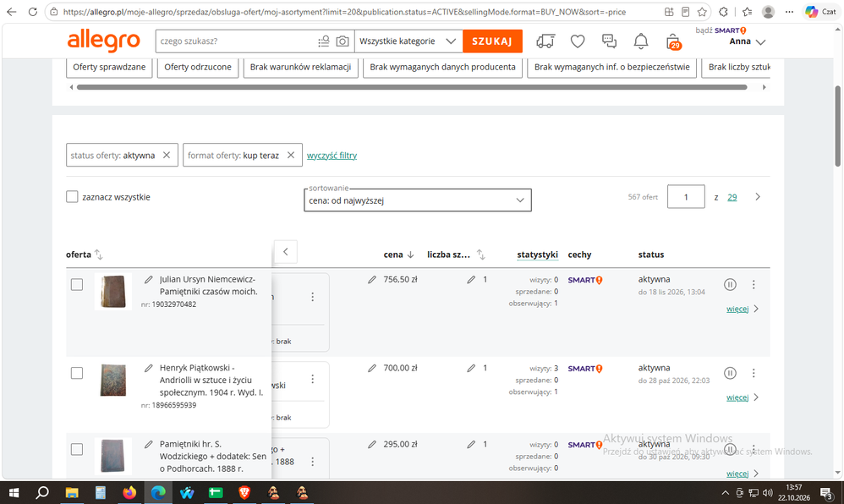Edit title of Henryk Piątkowski offer
The width and height of the screenshot is (844, 504).
pos(149,369)
